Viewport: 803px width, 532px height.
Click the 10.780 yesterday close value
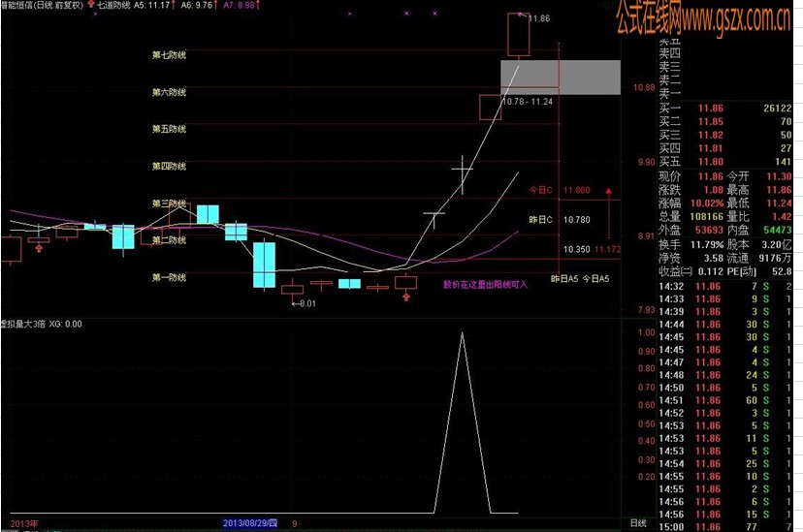point(577,220)
